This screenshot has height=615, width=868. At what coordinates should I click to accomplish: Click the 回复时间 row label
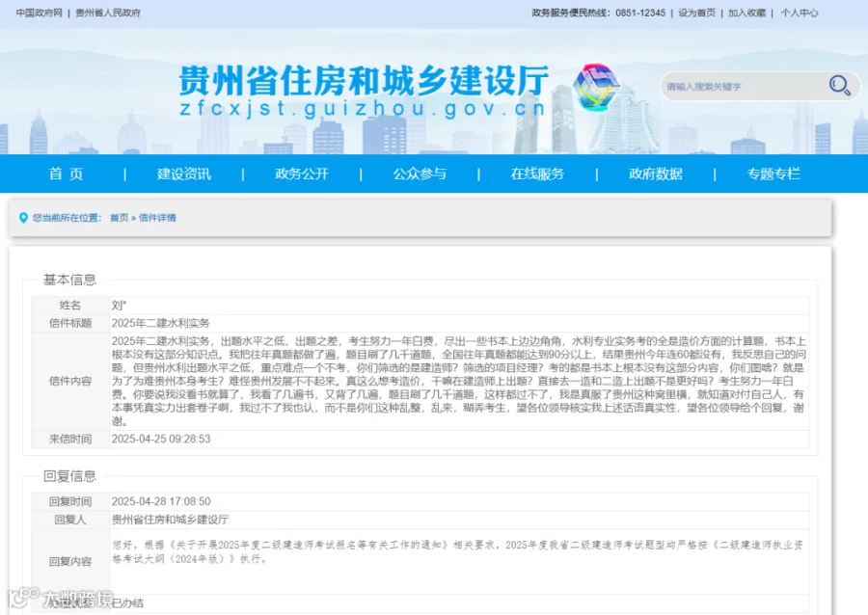70,501
